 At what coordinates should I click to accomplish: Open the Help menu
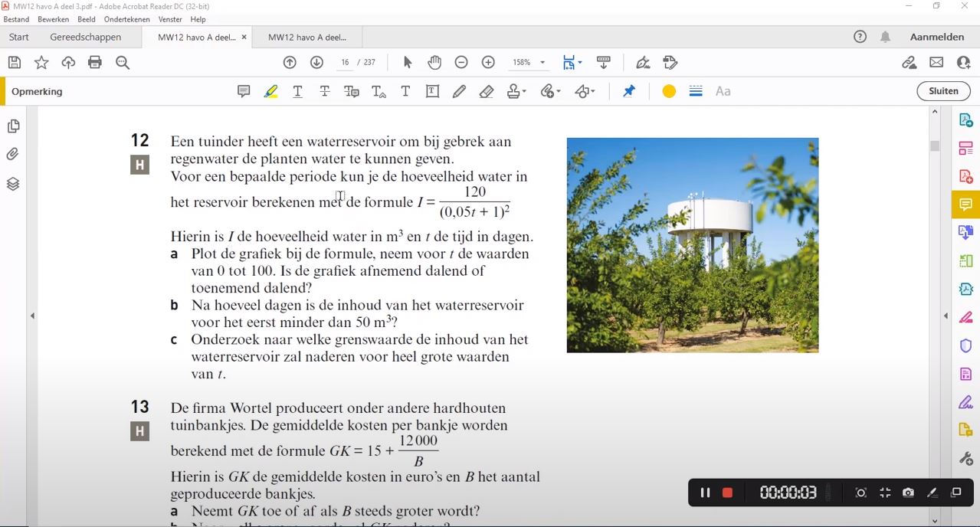coord(198,19)
